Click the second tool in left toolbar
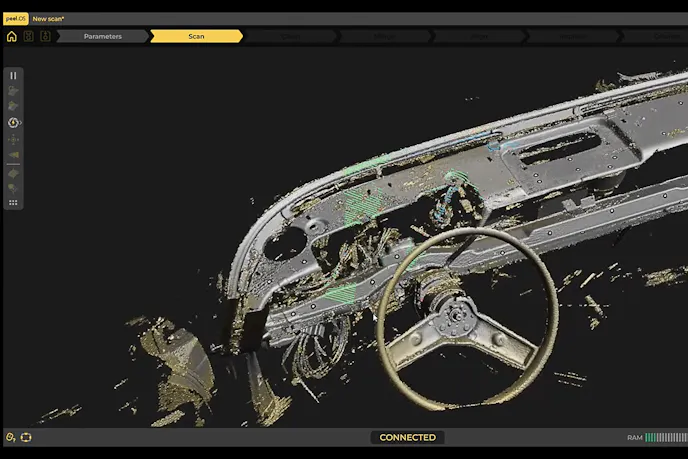688x459 pixels. pos(14,90)
